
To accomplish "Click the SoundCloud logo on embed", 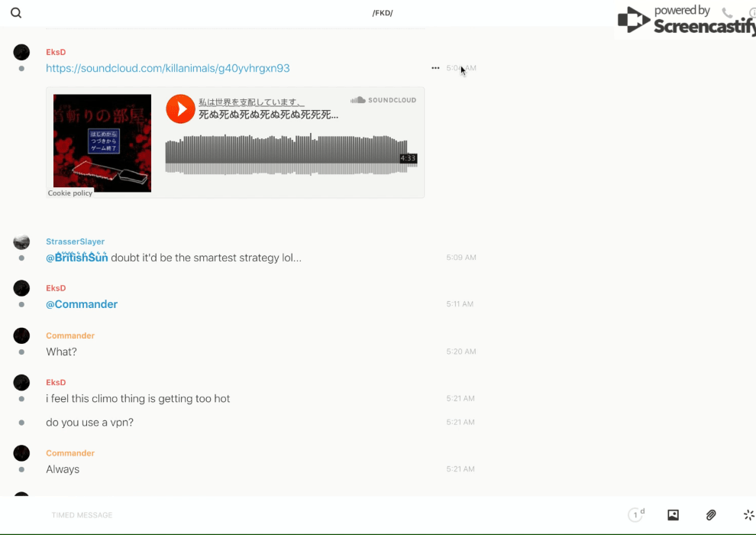I will pos(383,100).
